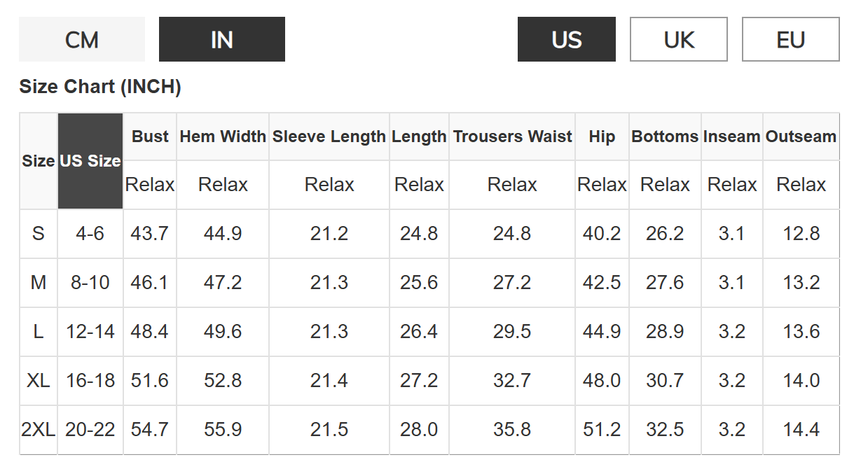Click the 2XL size row label
The width and height of the screenshot is (868, 469).
tap(39, 430)
